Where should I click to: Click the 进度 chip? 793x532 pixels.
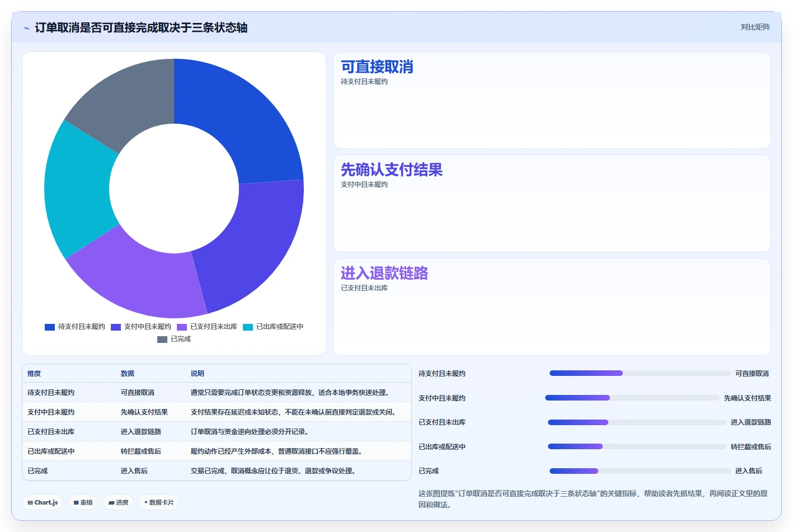(118, 502)
